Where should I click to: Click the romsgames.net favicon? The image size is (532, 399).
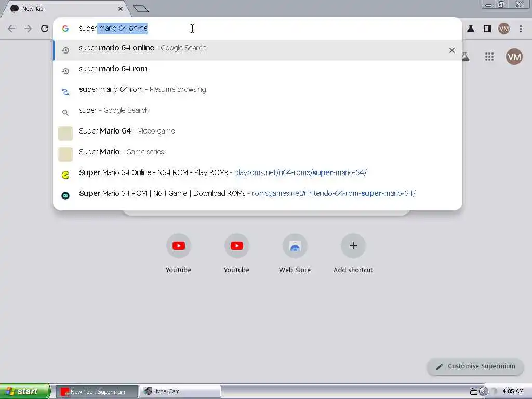65,195
